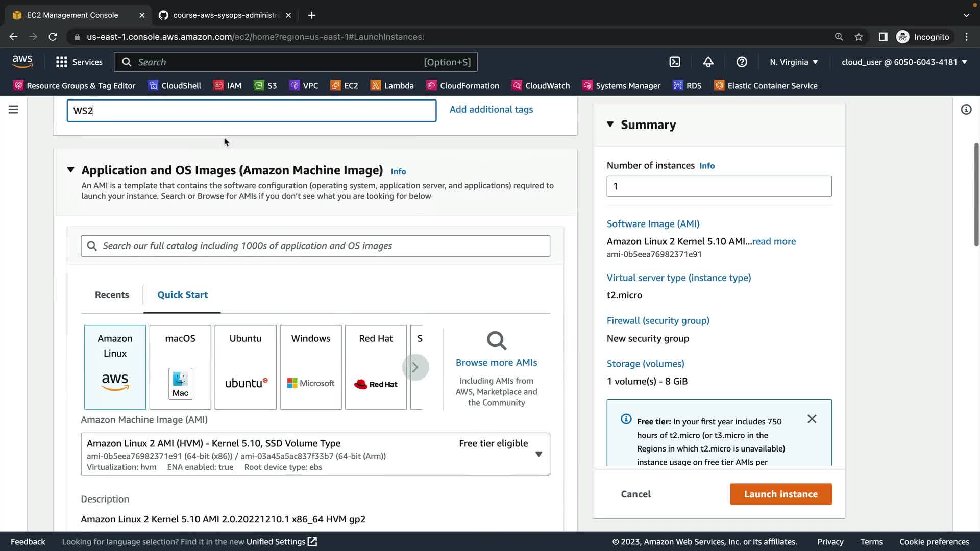The width and height of the screenshot is (980, 551).
Task: Open the notifications bell
Action: tap(708, 62)
